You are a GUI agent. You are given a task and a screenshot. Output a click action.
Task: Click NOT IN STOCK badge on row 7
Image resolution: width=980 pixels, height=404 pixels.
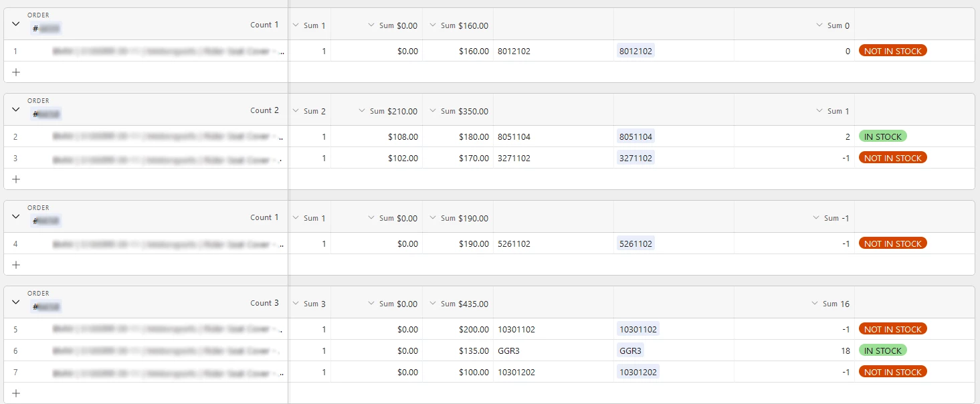click(892, 372)
